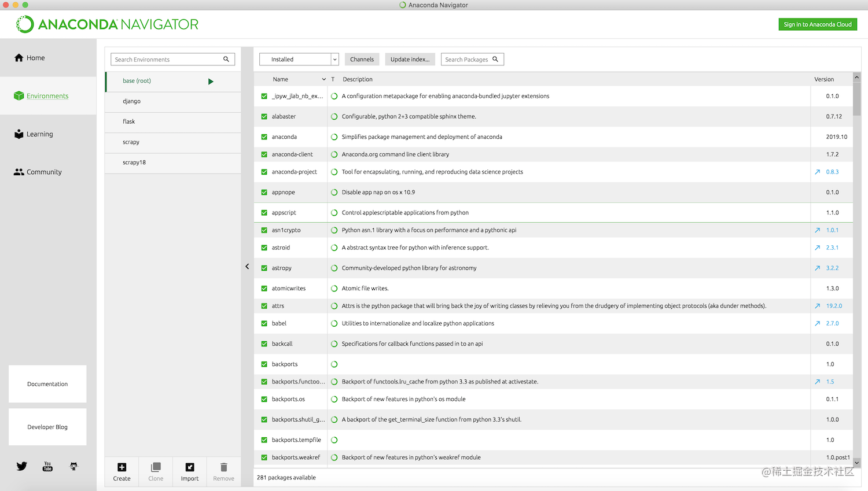Open the Environments tab
Screen dimensions: 868x491
pyautogui.click(x=48, y=96)
